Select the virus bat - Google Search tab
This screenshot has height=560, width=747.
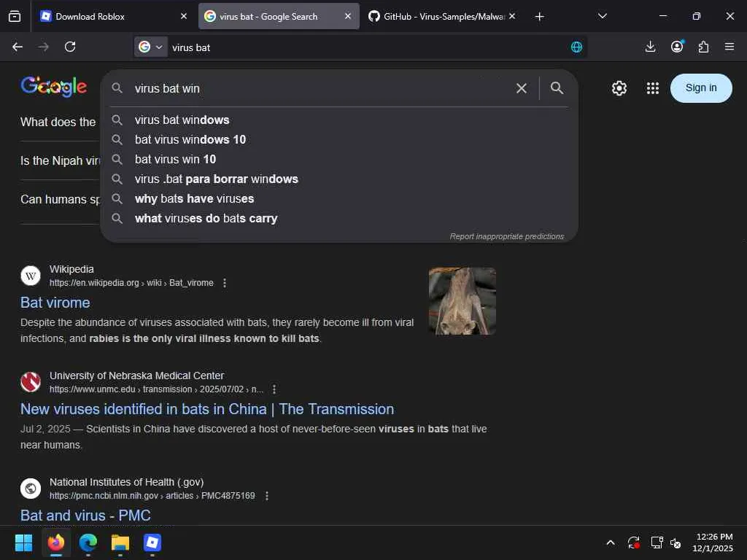click(279, 17)
